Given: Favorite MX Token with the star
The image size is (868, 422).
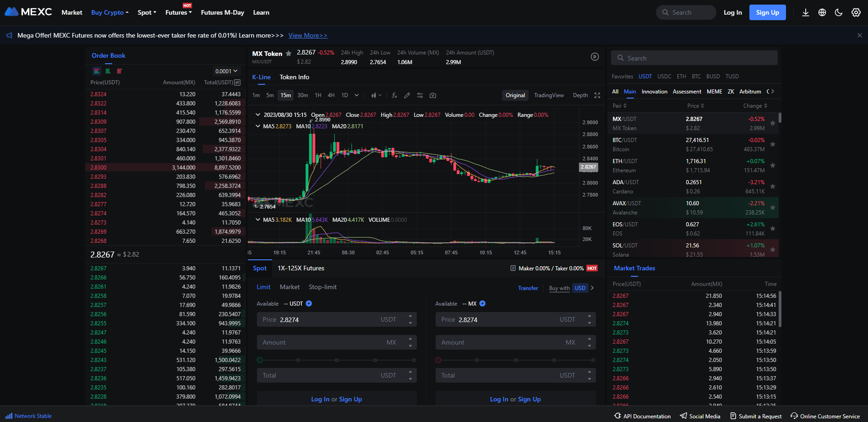Looking at the screenshot, I should point(289,54).
